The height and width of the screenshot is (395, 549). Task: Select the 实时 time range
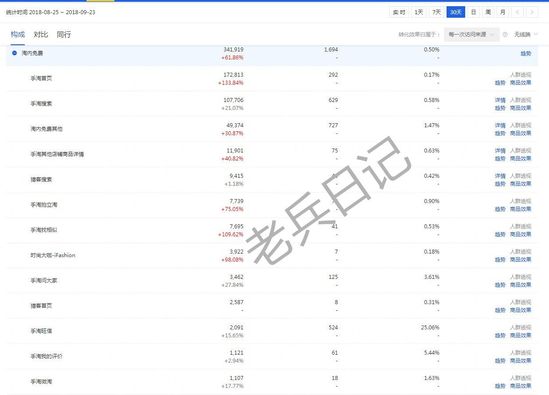pyautogui.click(x=399, y=12)
